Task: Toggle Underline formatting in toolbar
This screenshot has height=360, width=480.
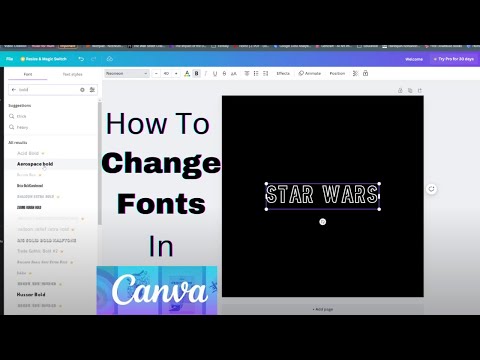Action: [215, 74]
